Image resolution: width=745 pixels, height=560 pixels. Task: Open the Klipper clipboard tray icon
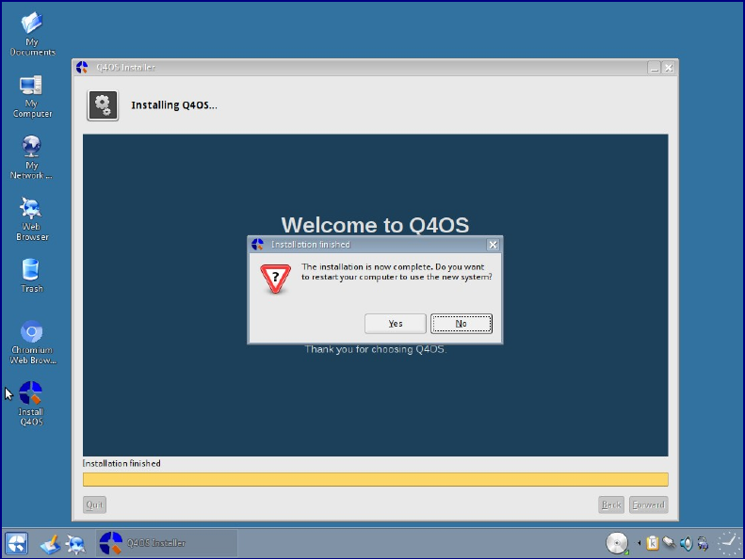(x=653, y=543)
